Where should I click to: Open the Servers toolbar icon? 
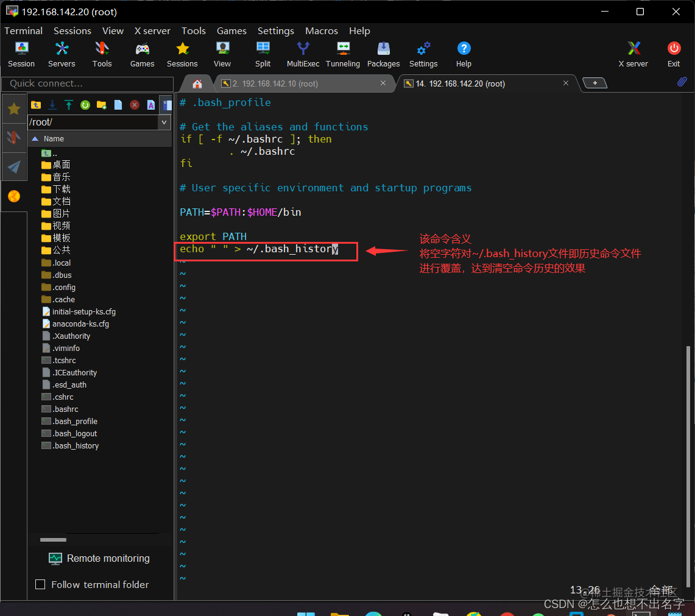tap(62, 54)
